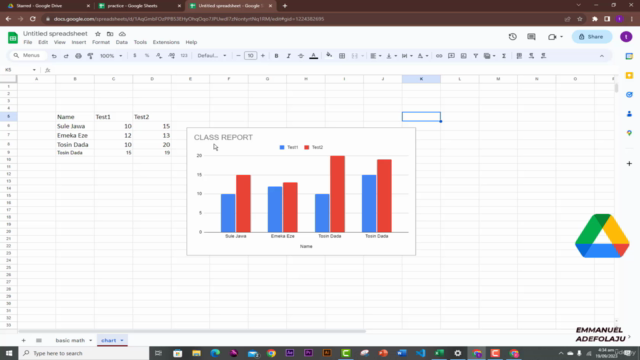
Task: Open the Edit menu
Action: [x=43, y=42]
